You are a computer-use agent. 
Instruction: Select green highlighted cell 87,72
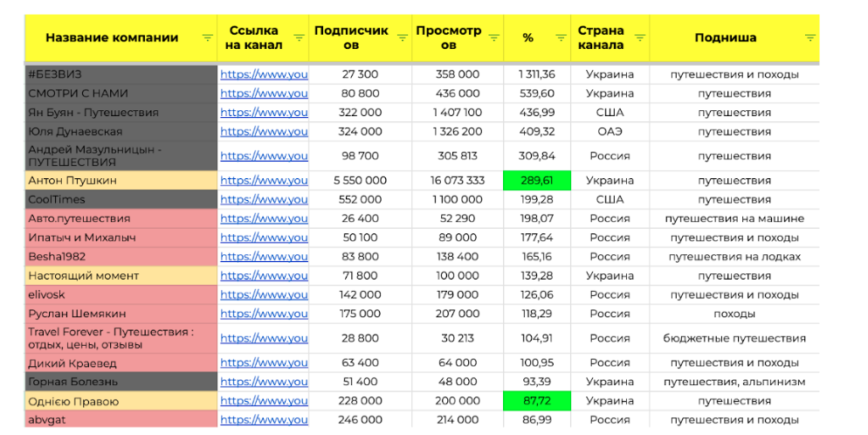(x=537, y=401)
